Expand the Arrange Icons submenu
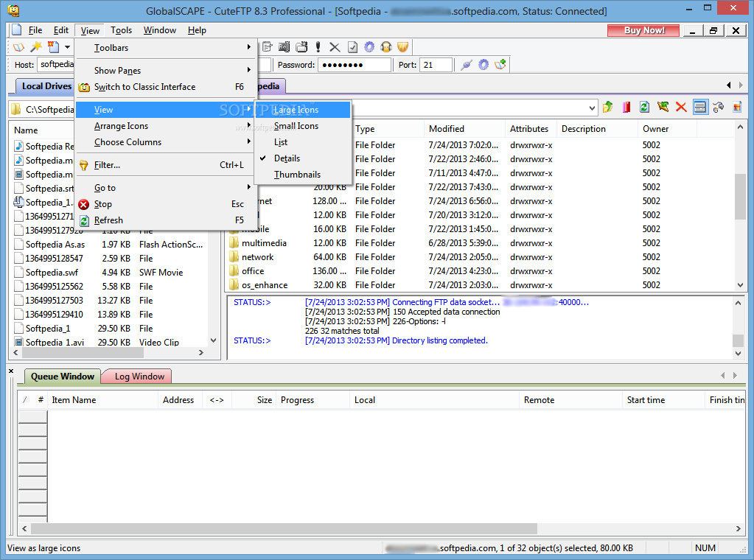 tap(165, 126)
